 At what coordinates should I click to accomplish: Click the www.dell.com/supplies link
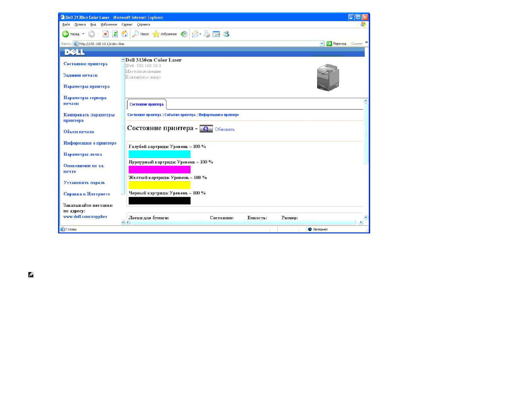pos(85,217)
